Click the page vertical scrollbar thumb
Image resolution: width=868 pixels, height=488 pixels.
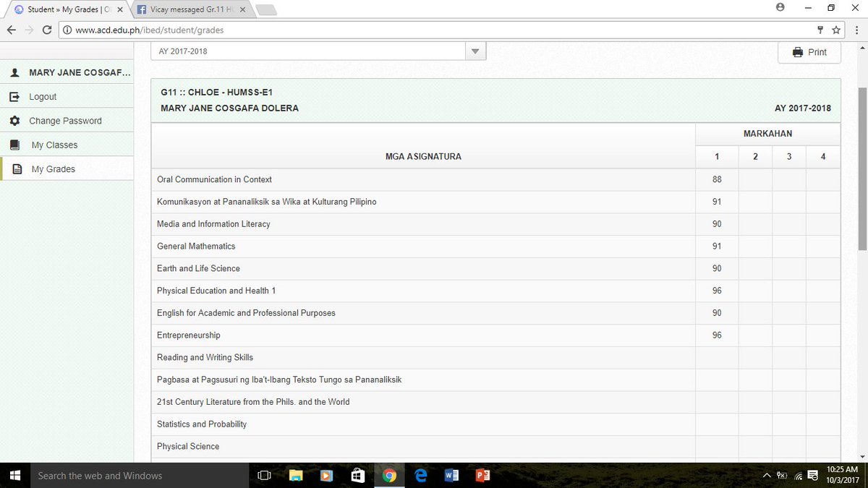(x=861, y=171)
